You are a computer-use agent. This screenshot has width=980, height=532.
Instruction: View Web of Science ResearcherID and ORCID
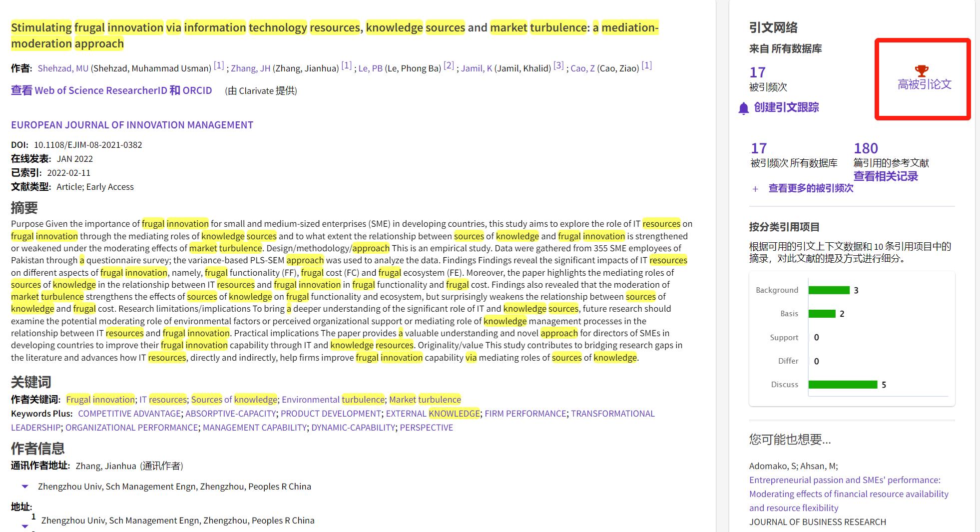pos(111,90)
